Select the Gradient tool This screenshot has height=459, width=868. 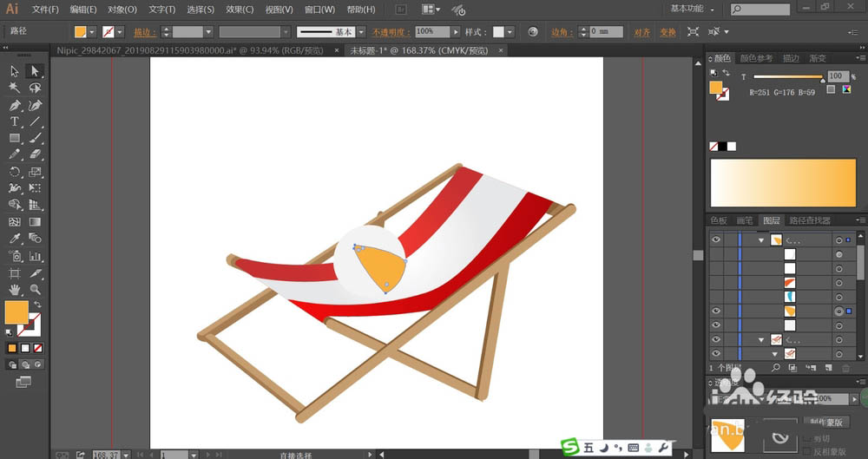[35, 222]
